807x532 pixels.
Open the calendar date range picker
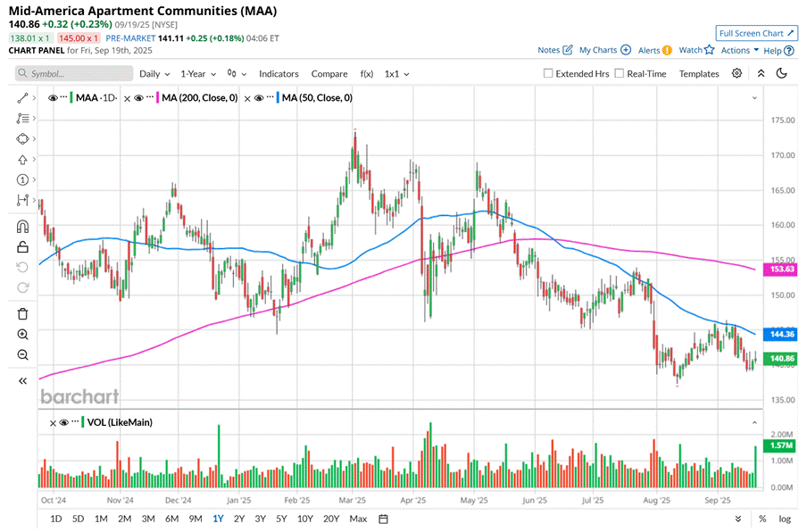pos(384,519)
